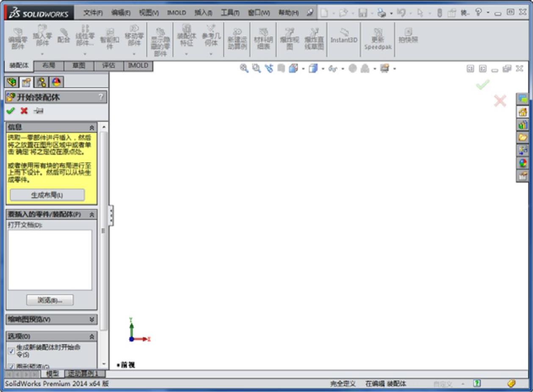Toggle the Instant3D tool
Screen dimensions: 533x392
(344, 36)
